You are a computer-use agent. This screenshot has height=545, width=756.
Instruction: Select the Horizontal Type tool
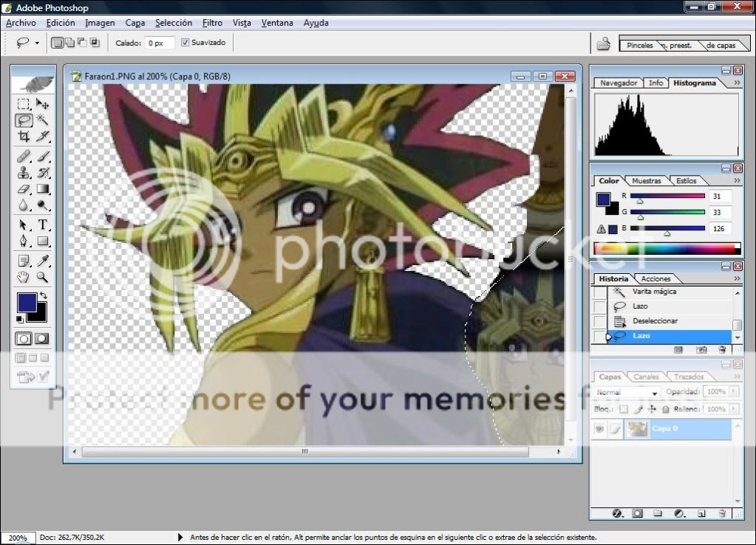coord(43,224)
